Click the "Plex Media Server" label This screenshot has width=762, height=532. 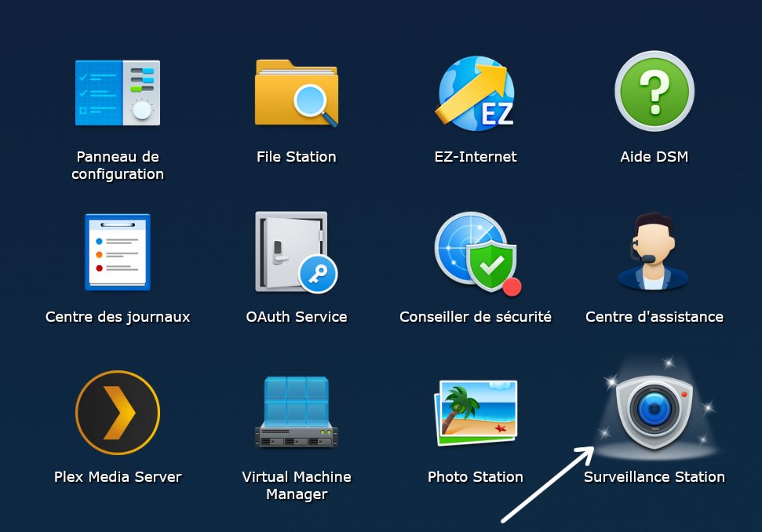[118, 477]
